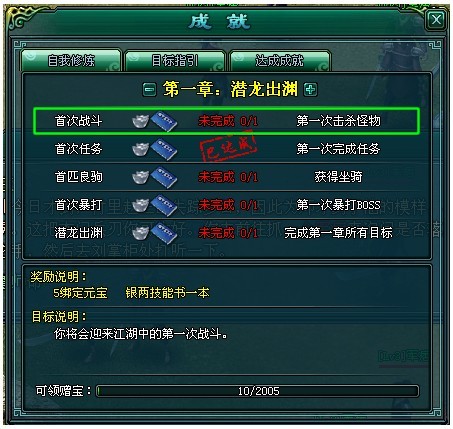453x429 pixels.
Task: Collapse chapter with the minus button
Action: pos(149,90)
